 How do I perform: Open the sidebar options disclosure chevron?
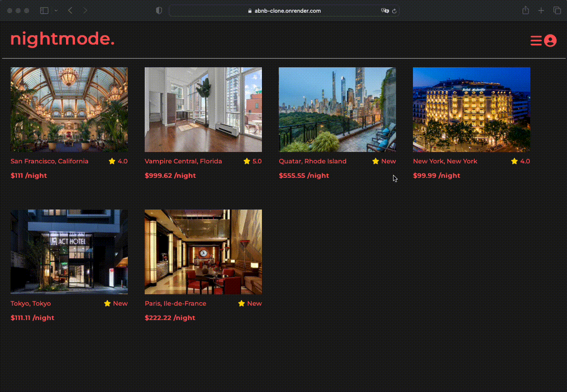click(55, 10)
